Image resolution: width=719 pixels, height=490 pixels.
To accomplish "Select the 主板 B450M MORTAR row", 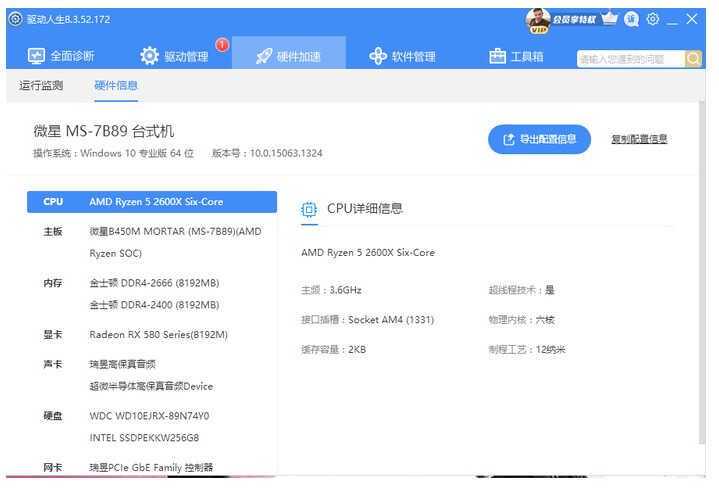I will (152, 242).
